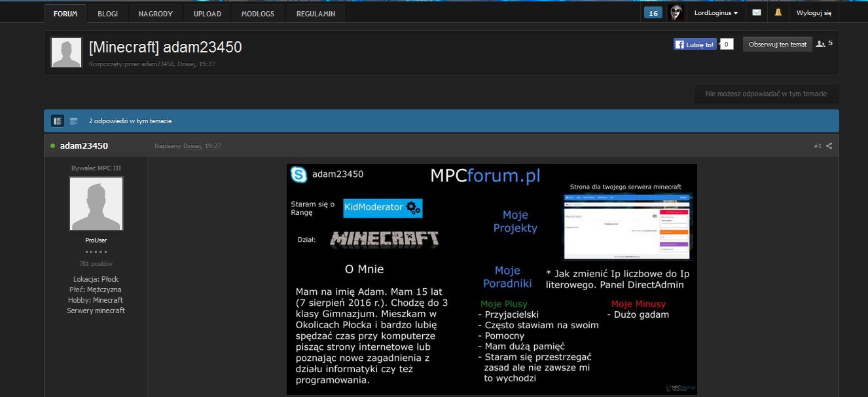868x397 pixels.
Task: Click the post date Dzisiaj, 19:27
Action: 202,146
